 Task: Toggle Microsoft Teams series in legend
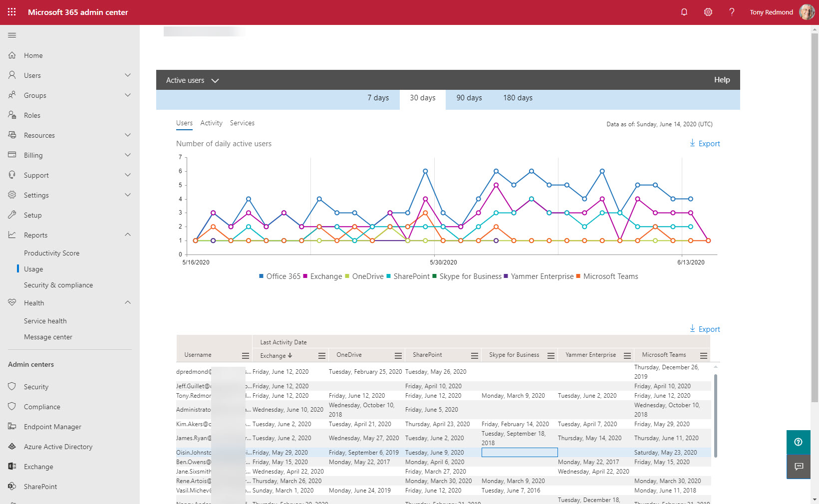tap(607, 276)
